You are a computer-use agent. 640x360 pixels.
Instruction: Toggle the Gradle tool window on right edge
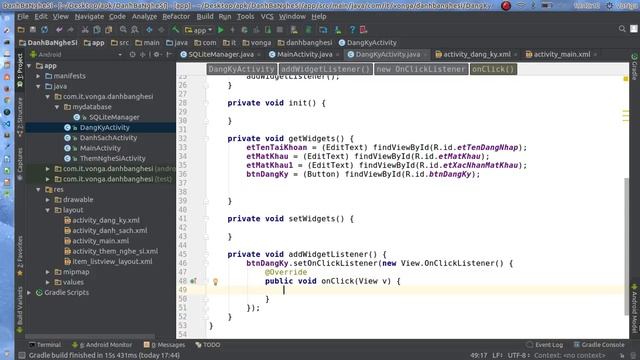point(634,67)
